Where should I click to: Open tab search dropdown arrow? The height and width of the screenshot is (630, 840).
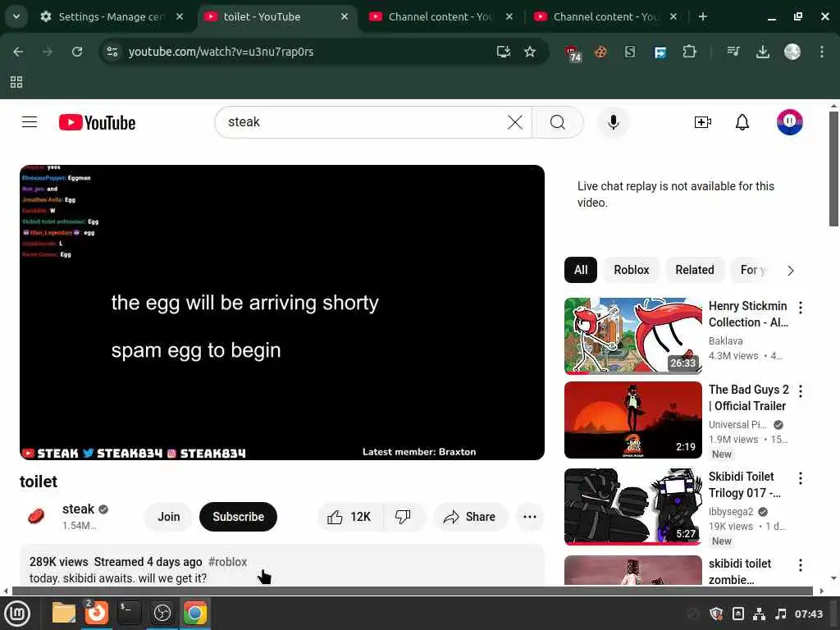[16, 16]
